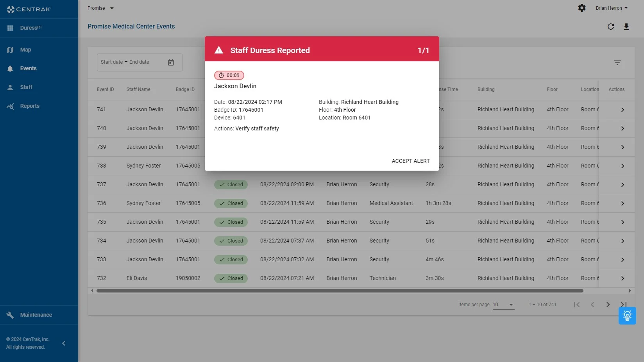The height and width of the screenshot is (362, 644).
Task: Click the Medical Assistant cell
Action: tap(391, 203)
